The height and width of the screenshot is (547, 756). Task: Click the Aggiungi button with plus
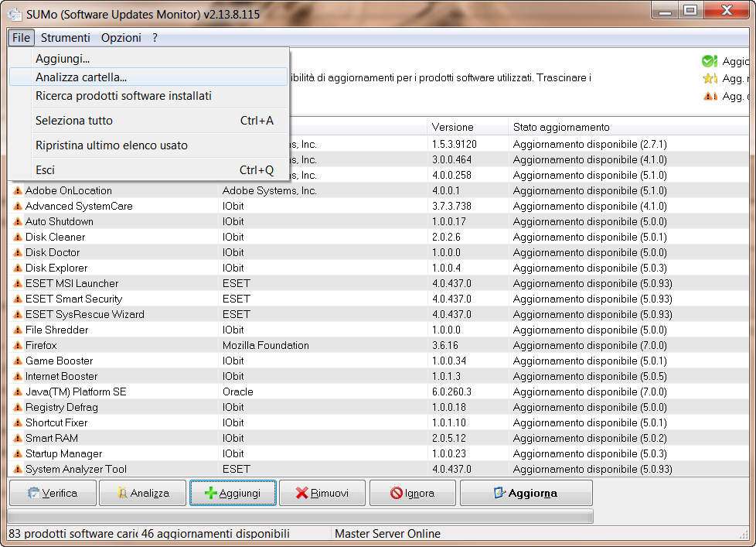(233, 493)
